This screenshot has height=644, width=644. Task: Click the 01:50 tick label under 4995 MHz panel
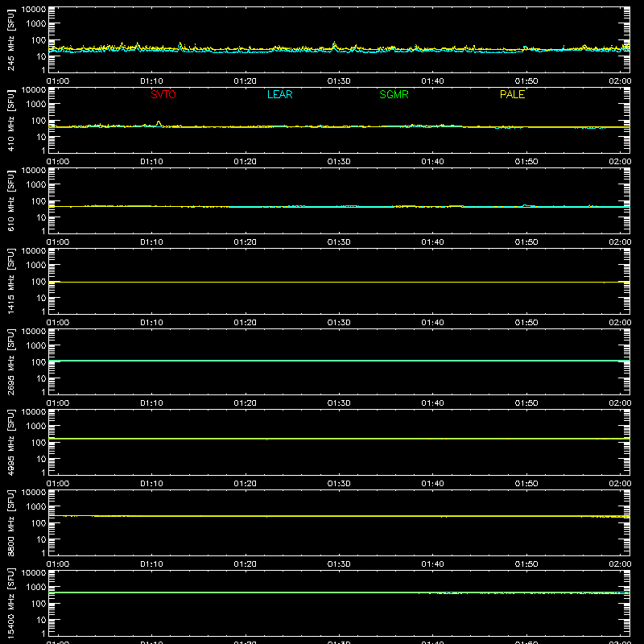526,484
